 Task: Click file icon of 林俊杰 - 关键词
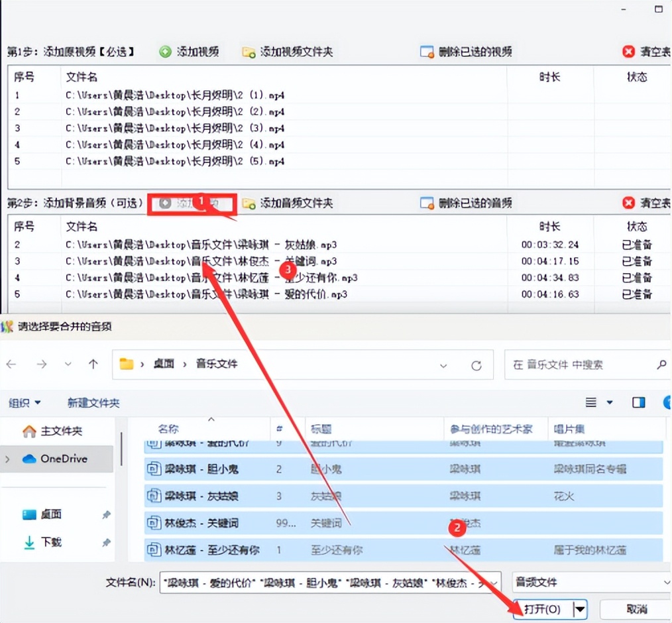click(x=154, y=523)
